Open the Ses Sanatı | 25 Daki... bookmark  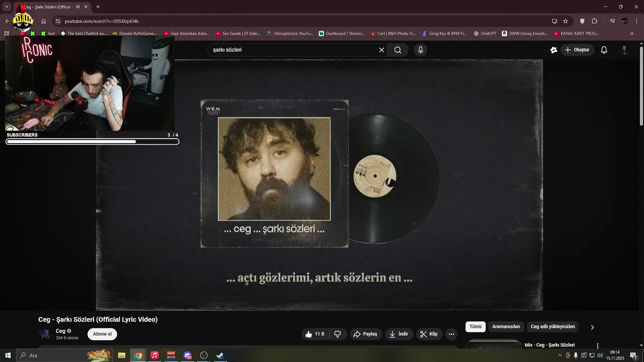coord(238,33)
